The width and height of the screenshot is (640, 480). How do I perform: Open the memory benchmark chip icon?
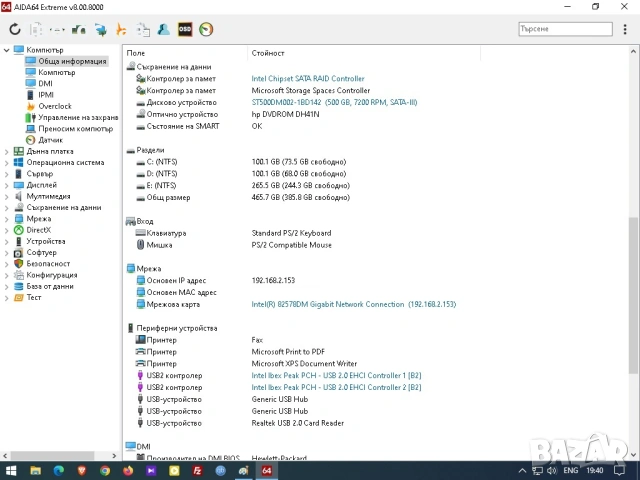tap(79, 29)
